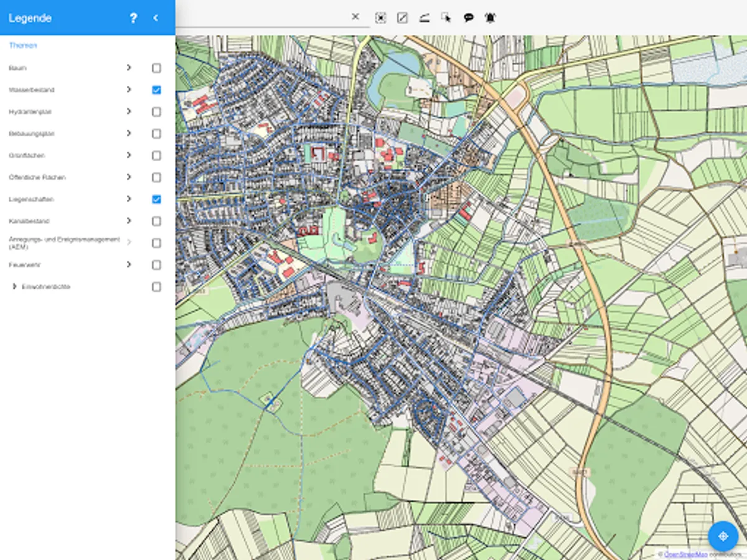
Task: Open the comment speech bubble tool
Action: [468, 17]
